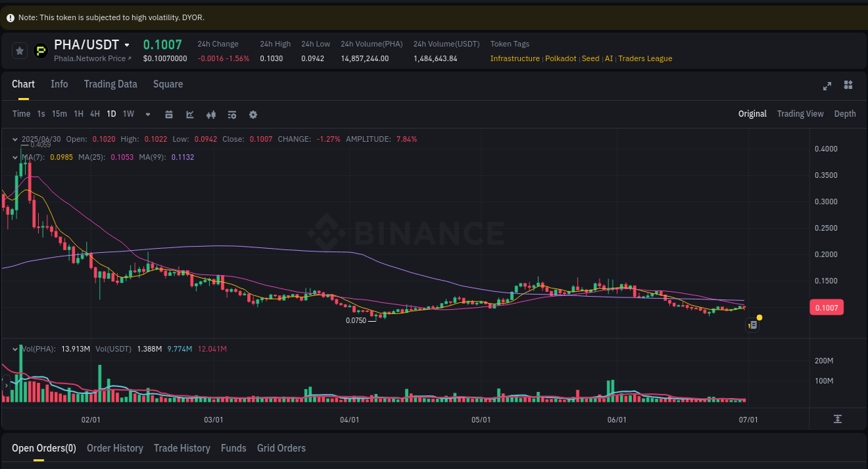Select the Order History tab
The height and width of the screenshot is (469, 868).
tap(115, 448)
